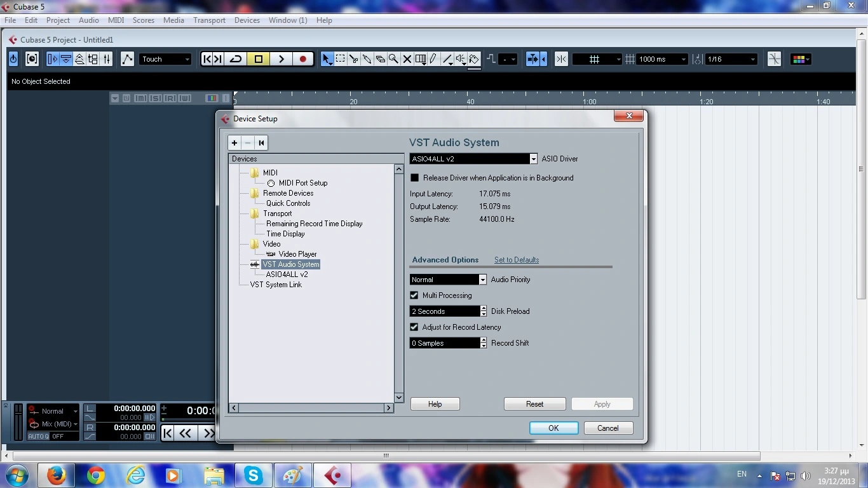Open the Normal record mode dropdown
This screenshot has width=868, height=488.
[53, 411]
